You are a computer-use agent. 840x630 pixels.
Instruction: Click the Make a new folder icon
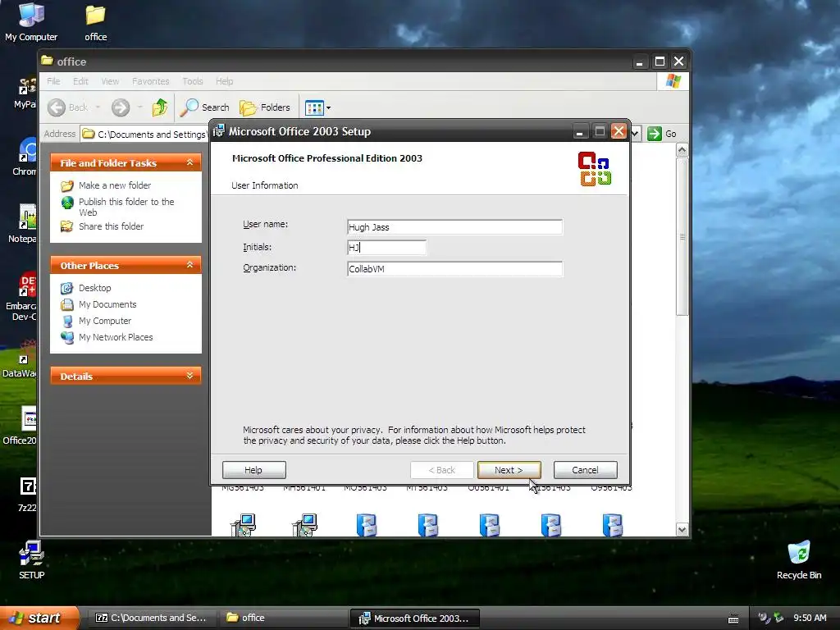[67, 186]
